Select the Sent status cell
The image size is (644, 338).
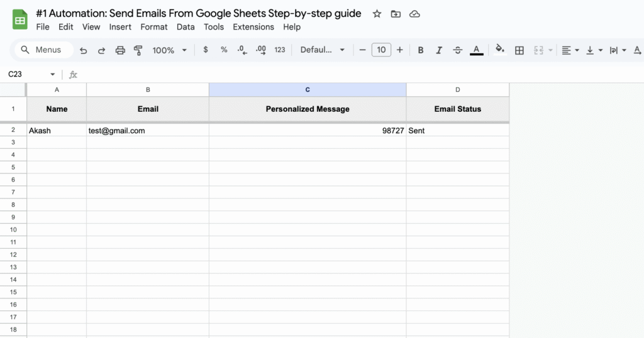(x=458, y=131)
